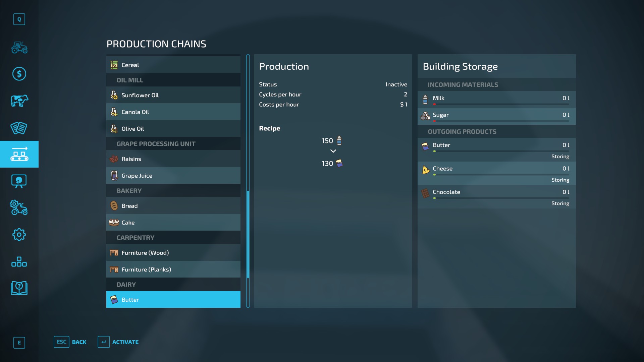
Task: Open the general settings gear icon
Action: [x=19, y=235]
